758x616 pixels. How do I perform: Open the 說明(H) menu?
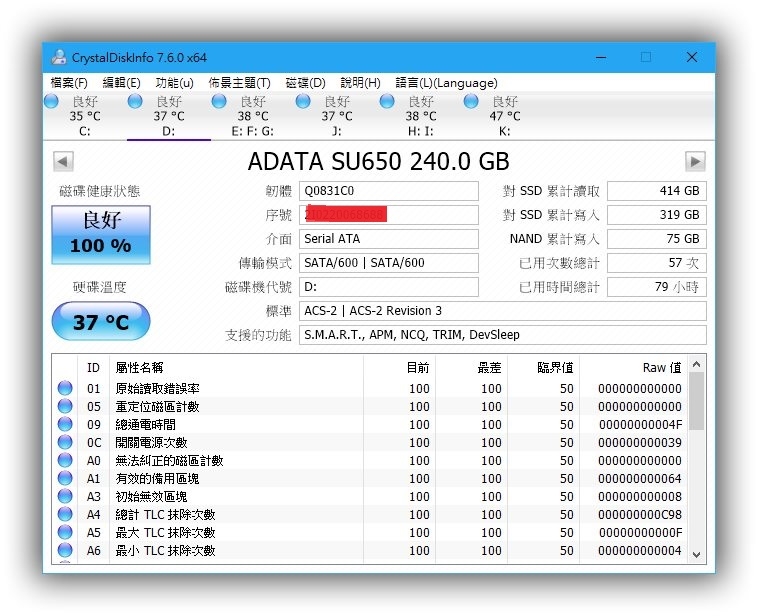click(360, 83)
